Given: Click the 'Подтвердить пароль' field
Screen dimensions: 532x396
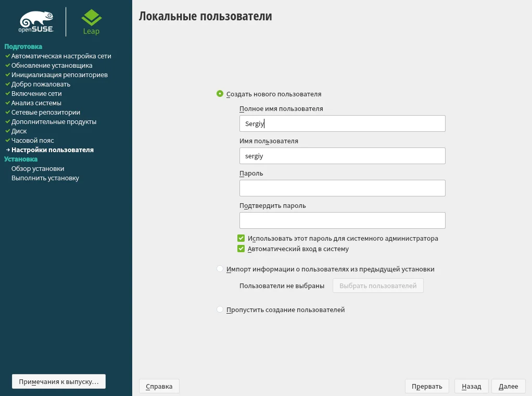Looking at the screenshot, I should click(x=342, y=220).
